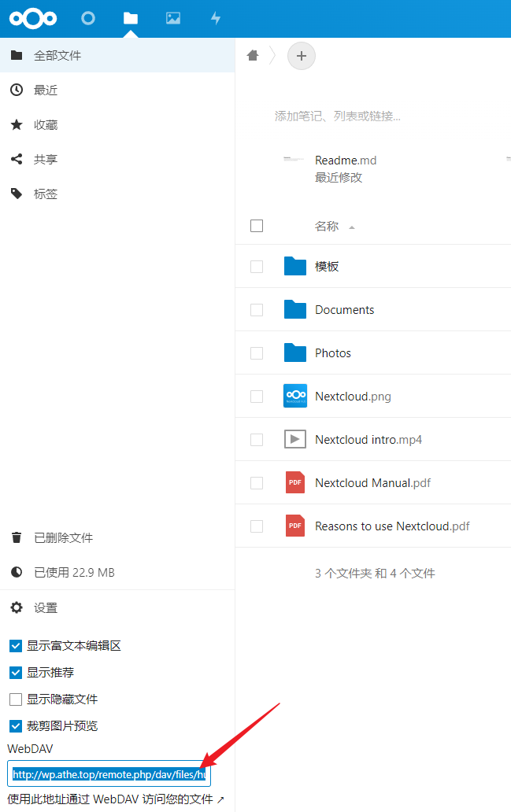Screen dimensions: 511x812
Task: Click the Documents folder icon
Action: [x=295, y=309]
